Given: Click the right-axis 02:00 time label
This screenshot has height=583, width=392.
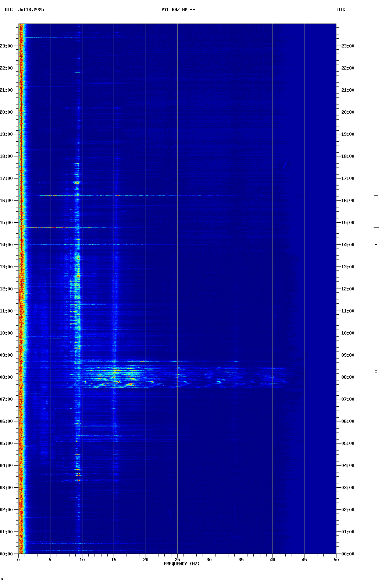Looking at the screenshot, I should (x=348, y=510).
